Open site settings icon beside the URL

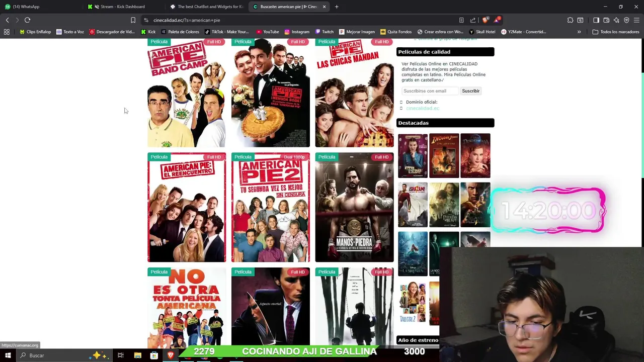(146, 20)
